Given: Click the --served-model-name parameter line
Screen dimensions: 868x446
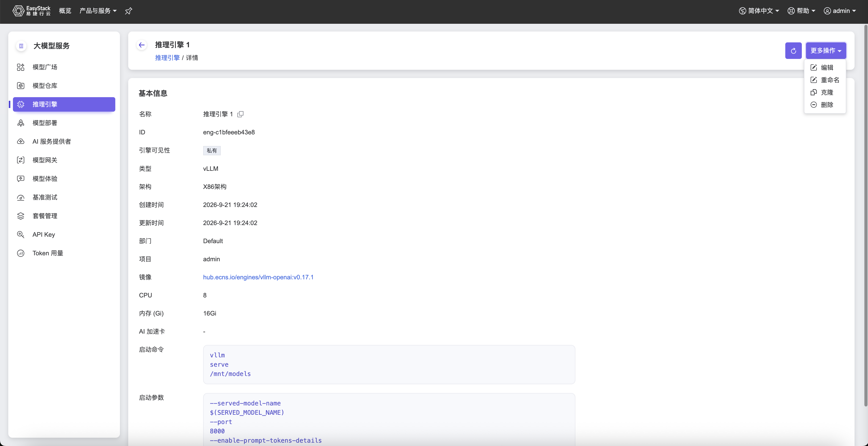Looking at the screenshot, I should 245,403.
